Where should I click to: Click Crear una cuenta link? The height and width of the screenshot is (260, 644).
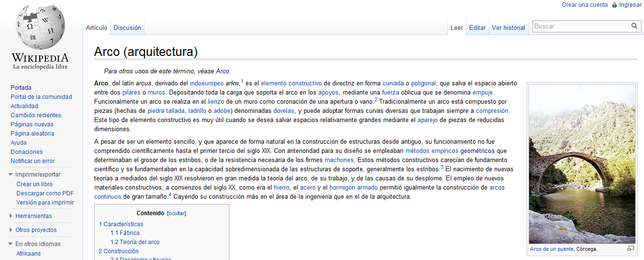[x=585, y=5]
